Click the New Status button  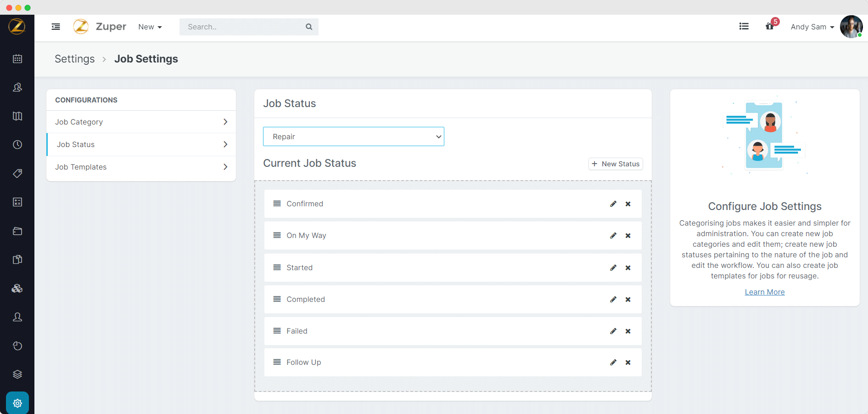pyautogui.click(x=616, y=164)
